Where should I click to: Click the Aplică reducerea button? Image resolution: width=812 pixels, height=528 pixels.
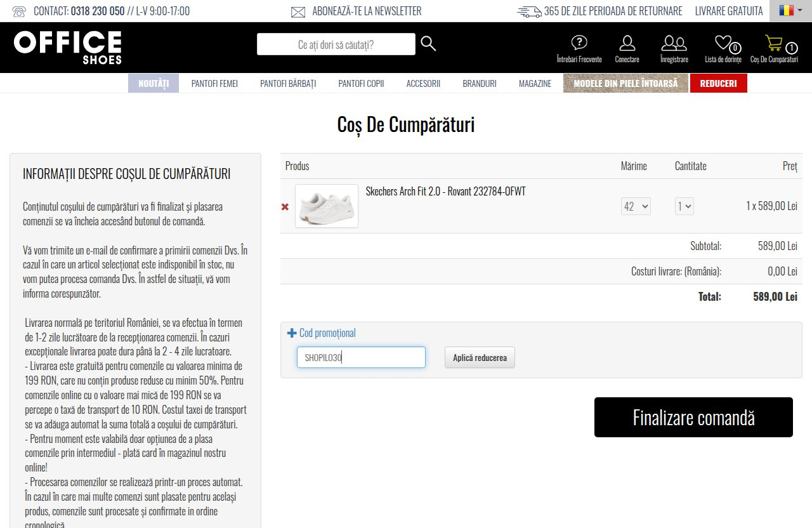(480, 357)
